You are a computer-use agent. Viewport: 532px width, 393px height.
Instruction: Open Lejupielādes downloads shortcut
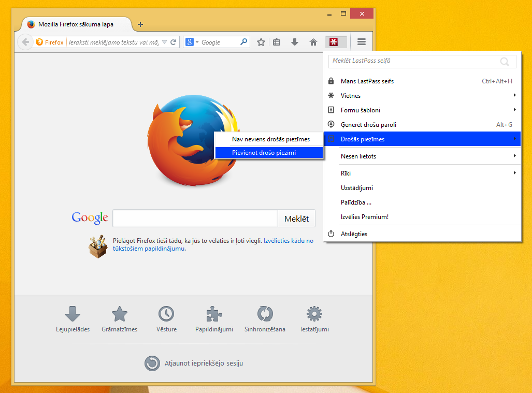pyautogui.click(x=73, y=319)
